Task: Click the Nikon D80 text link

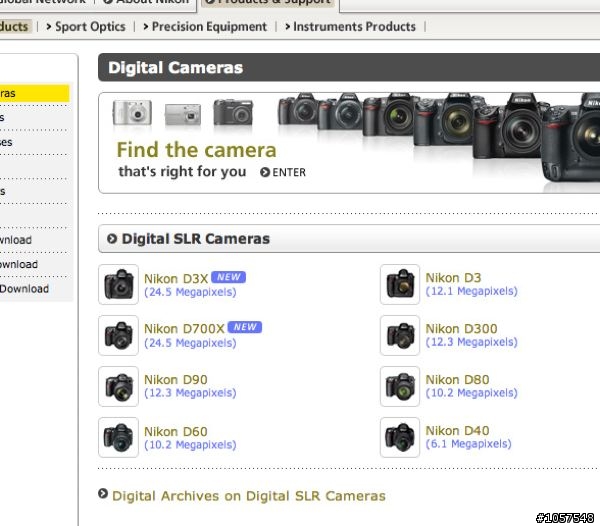Action: pyautogui.click(x=457, y=379)
